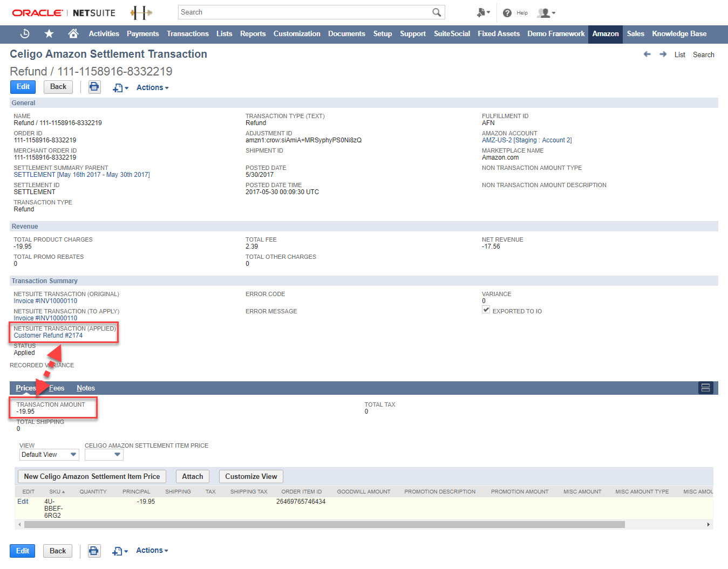This screenshot has width=728, height=569.
Task: Click the top Back button
Action: coord(58,87)
